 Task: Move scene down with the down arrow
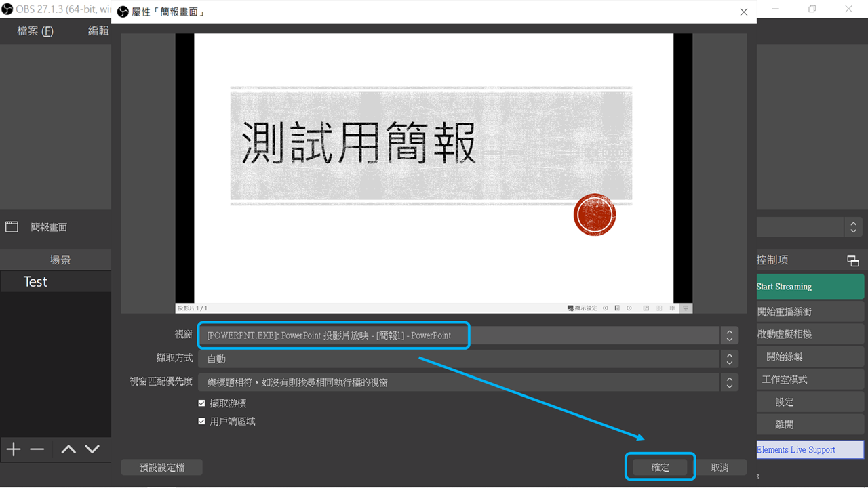[92, 449]
